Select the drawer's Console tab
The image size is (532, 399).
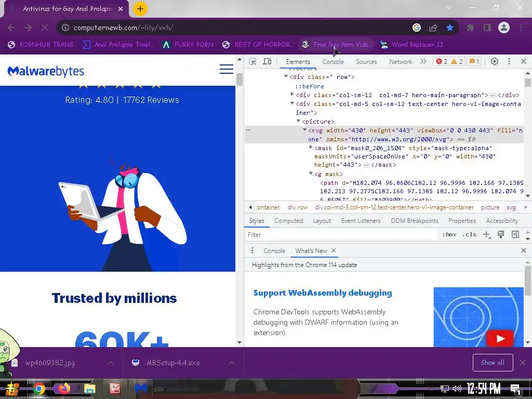[274, 251]
